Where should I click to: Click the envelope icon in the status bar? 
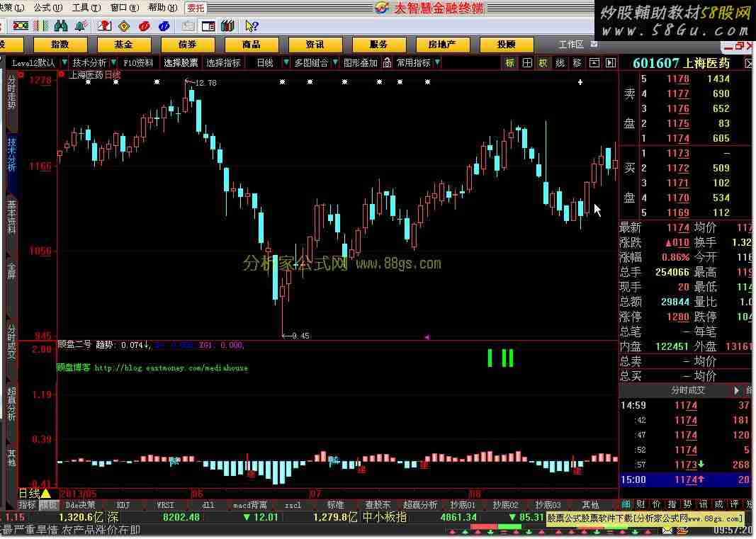[x=667, y=531]
